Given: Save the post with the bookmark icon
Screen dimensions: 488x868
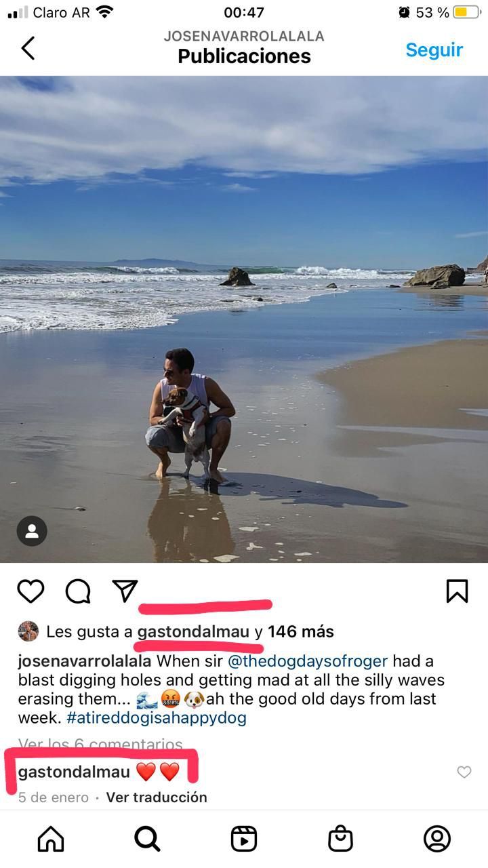Looking at the screenshot, I should [x=457, y=591].
